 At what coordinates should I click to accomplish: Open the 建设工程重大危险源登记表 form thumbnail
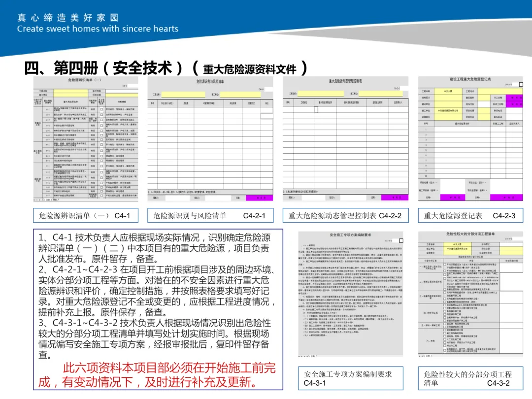click(470, 139)
